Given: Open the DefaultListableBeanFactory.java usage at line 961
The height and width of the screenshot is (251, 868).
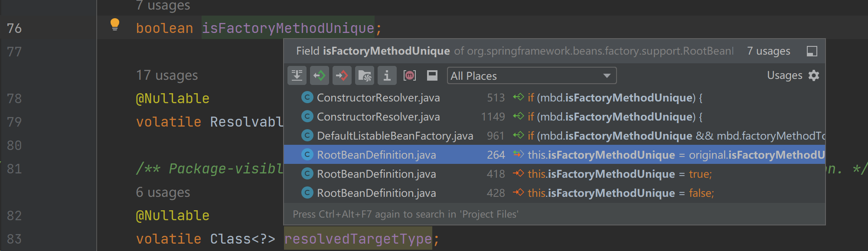Looking at the screenshot, I should [x=395, y=136].
